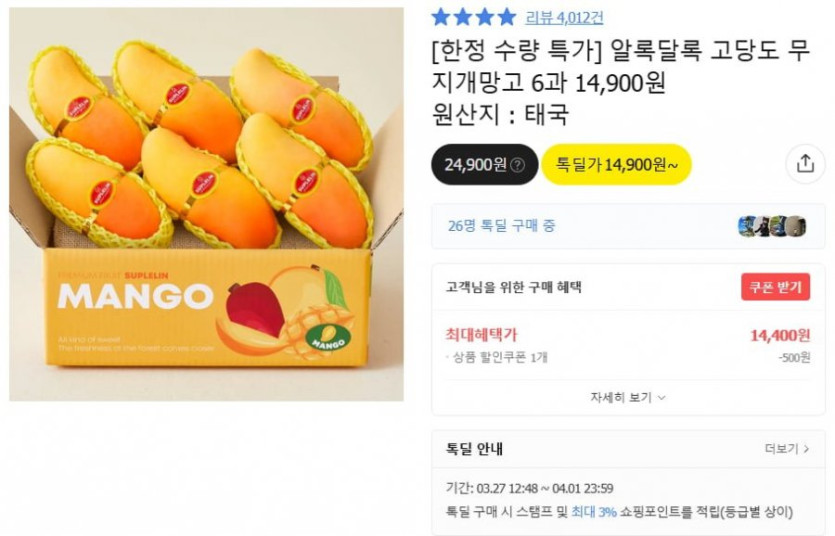Screen dimensions: 835x536
Task: Click the blue star rating icons
Action: (473, 17)
